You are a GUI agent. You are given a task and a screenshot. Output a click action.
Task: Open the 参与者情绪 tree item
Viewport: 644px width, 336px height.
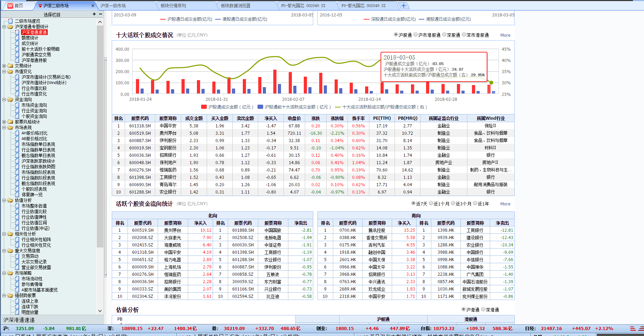coord(32,284)
